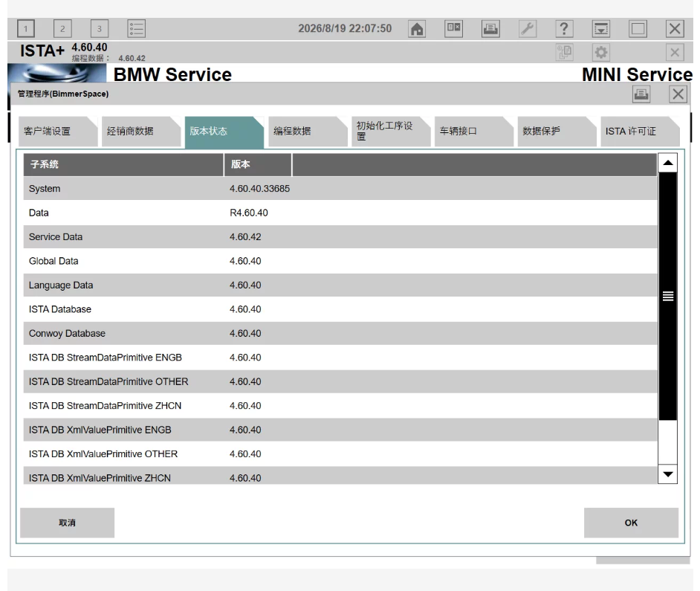Open the 数据保护 tab

pyautogui.click(x=557, y=132)
